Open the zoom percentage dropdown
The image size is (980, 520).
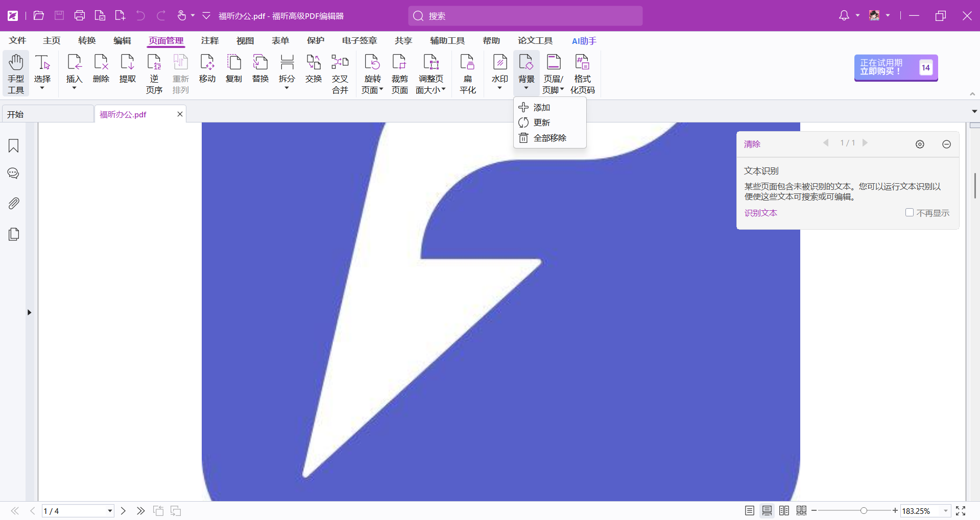tap(945, 511)
